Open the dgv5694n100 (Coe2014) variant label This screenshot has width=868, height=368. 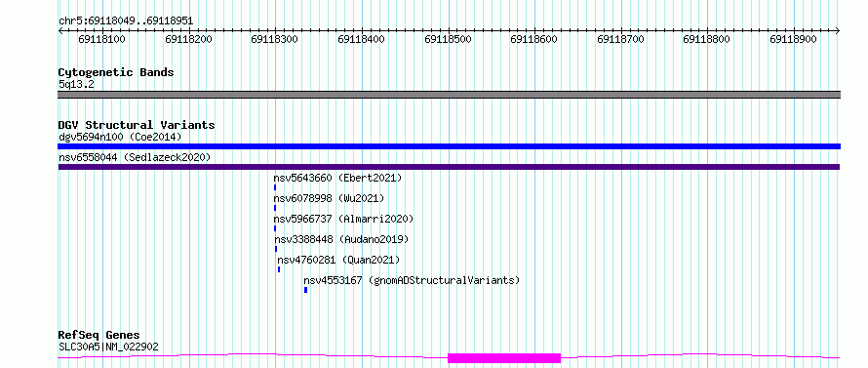120,137
